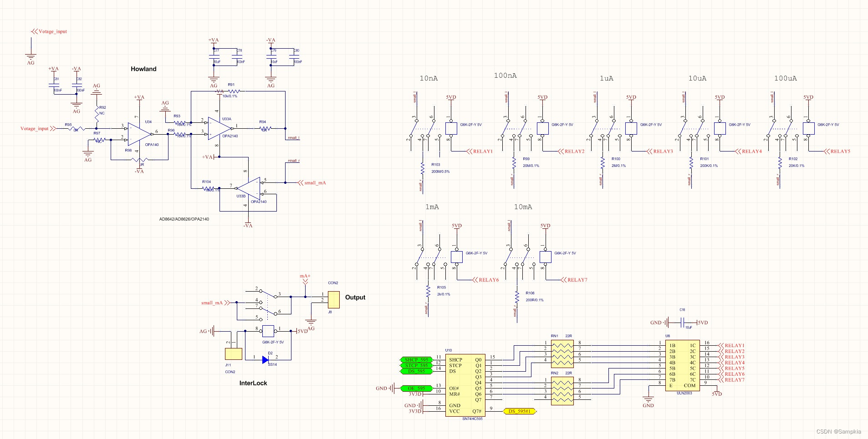
Task: Click the Output label beside J8
Action: point(355,297)
